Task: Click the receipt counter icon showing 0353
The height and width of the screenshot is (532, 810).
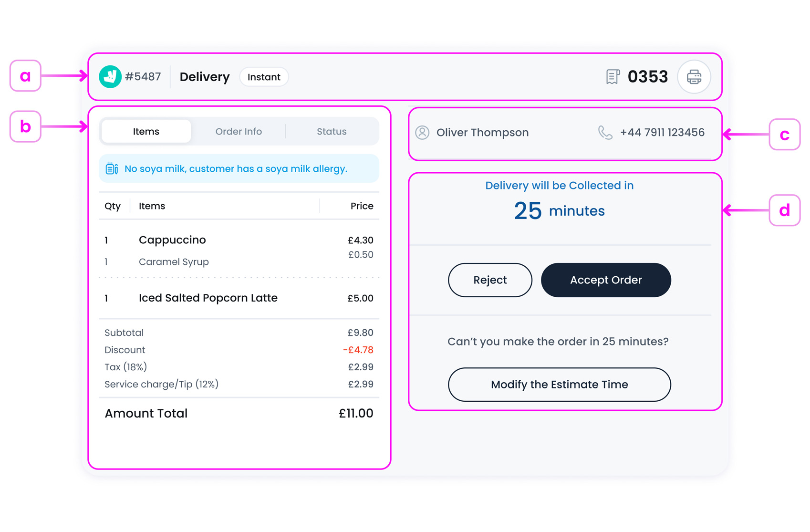Action: pos(612,76)
